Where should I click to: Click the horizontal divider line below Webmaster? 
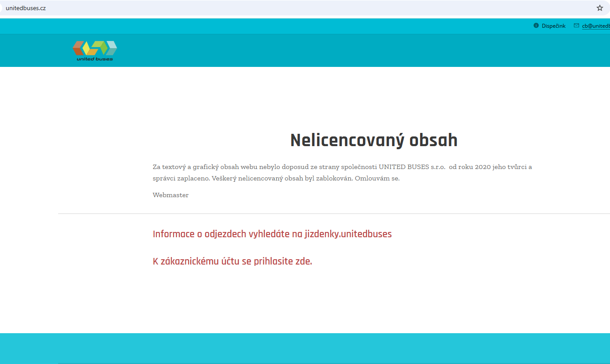(x=308, y=213)
